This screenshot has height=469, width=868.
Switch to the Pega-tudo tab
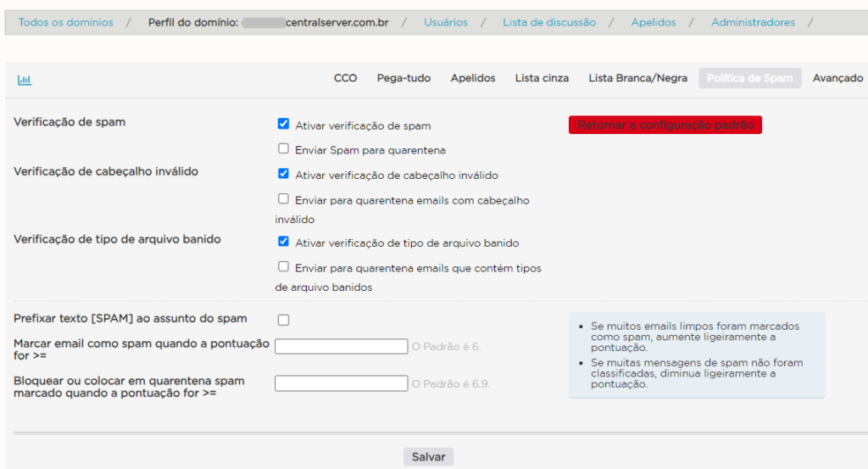(x=403, y=78)
